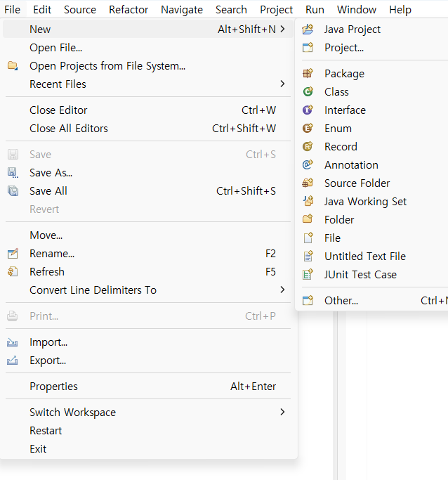Click the JUnit Test Case icon
This screenshot has width=448, height=480.
click(308, 275)
